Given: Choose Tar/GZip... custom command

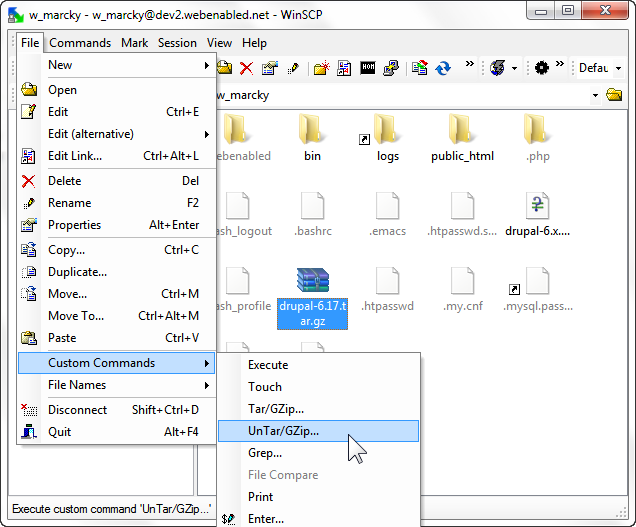Looking at the screenshot, I should (x=318, y=409).
